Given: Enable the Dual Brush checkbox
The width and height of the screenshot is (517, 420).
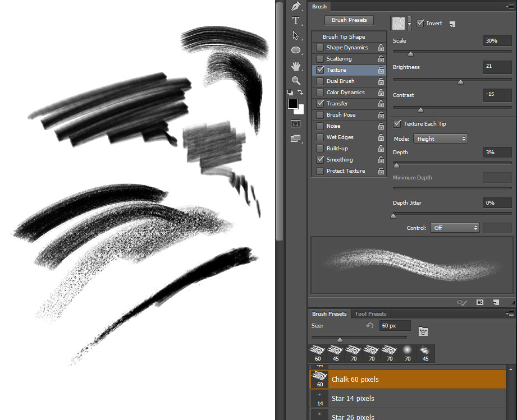Looking at the screenshot, I should click(320, 81).
